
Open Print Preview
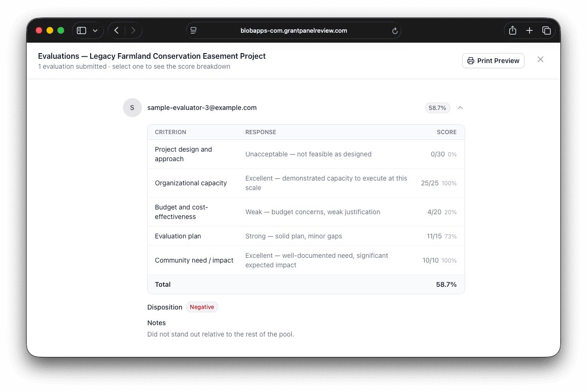(493, 61)
